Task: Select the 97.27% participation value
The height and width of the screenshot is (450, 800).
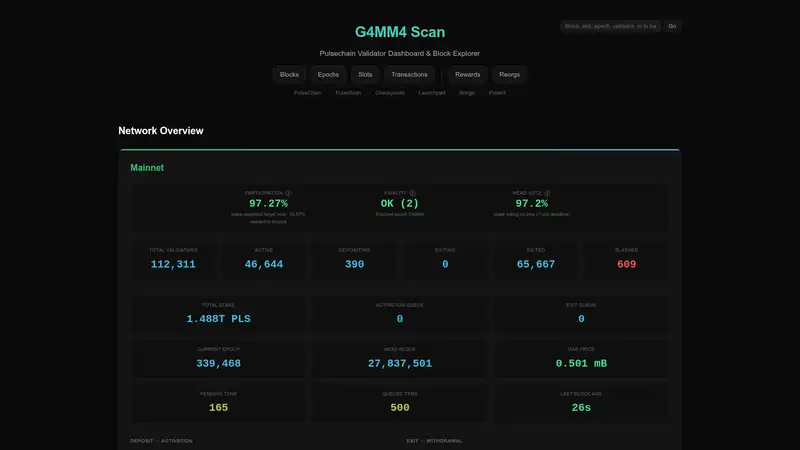Action: click(268, 204)
